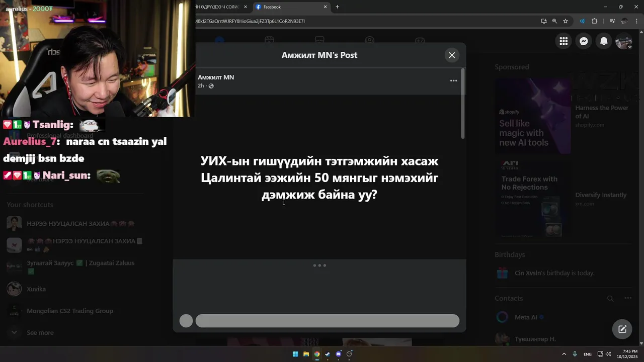Expand See more shortcuts
Image resolution: width=644 pixels, height=362 pixels.
click(40, 333)
